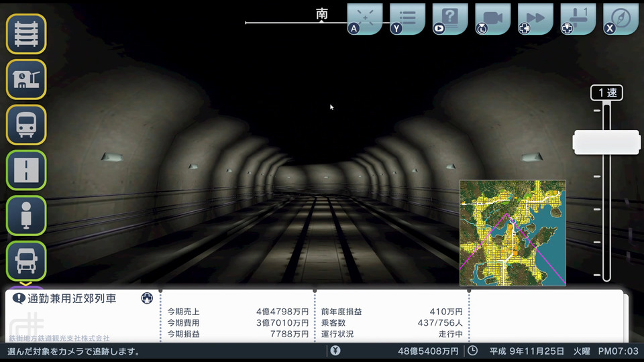Click the 今期費用 value 3億7010万円

[282, 323]
